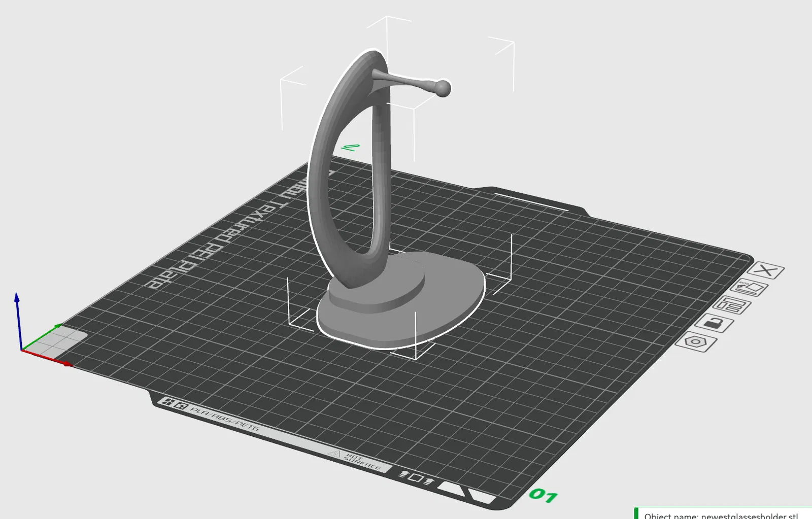Click green pencil to edit plate name
Image resolution: width=812 pixels, height=519 pixels.
(350, 148)
